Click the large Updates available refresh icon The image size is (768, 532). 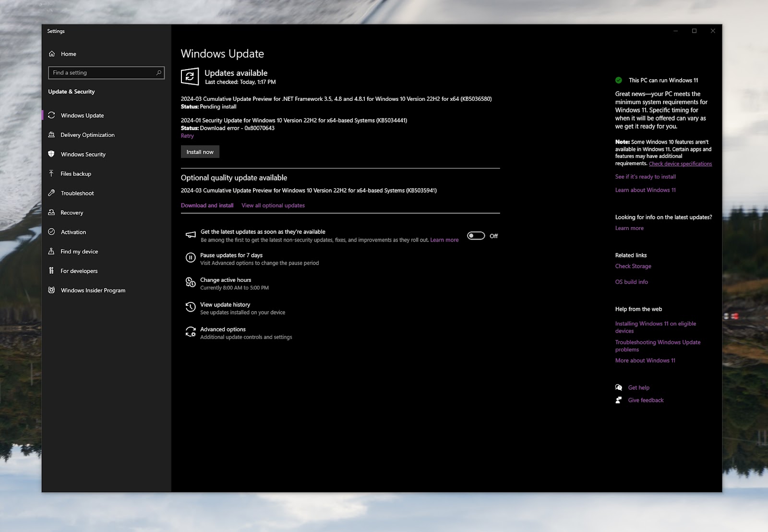(x=190, y=76)
